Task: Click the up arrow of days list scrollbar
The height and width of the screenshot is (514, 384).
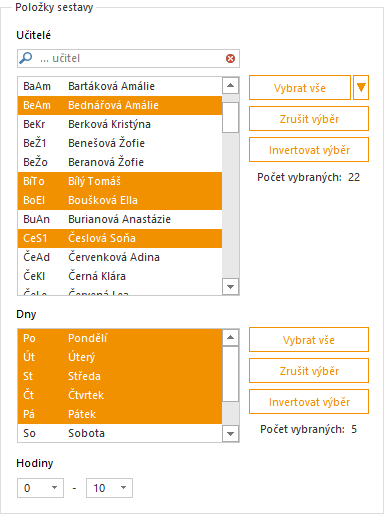Action: tap(230, 338)
